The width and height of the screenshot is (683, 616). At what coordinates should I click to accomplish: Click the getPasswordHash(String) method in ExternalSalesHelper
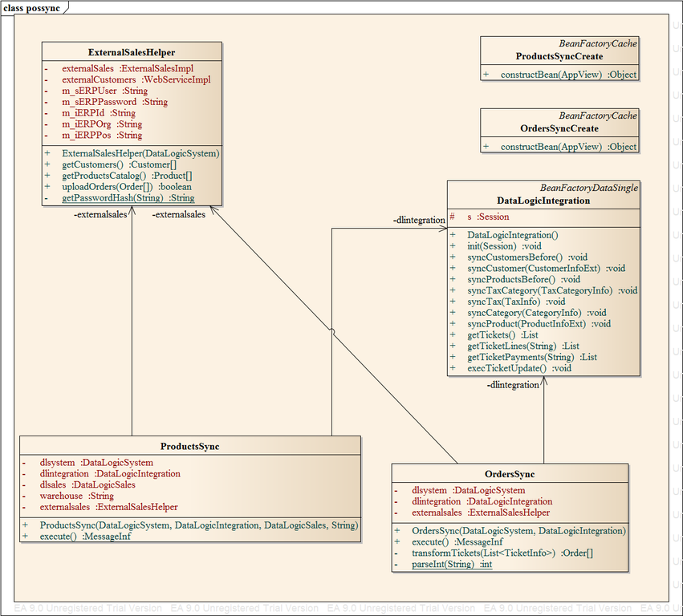pyautogui.click(x=128, y=197)
